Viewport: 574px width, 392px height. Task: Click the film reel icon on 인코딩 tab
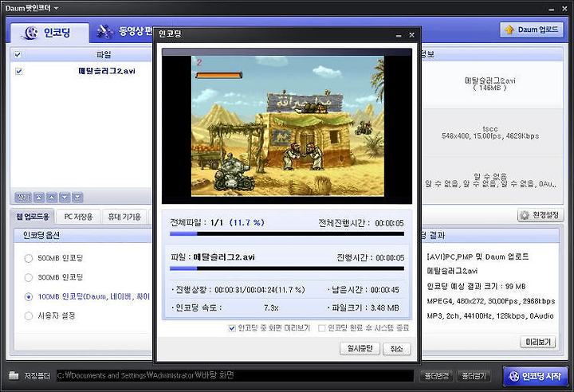coord(30,33)
